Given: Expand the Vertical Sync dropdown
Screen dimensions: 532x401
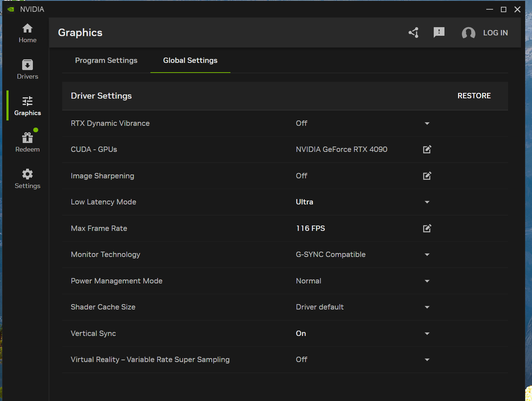Looking at the screenshot, I should pos(427,333).
